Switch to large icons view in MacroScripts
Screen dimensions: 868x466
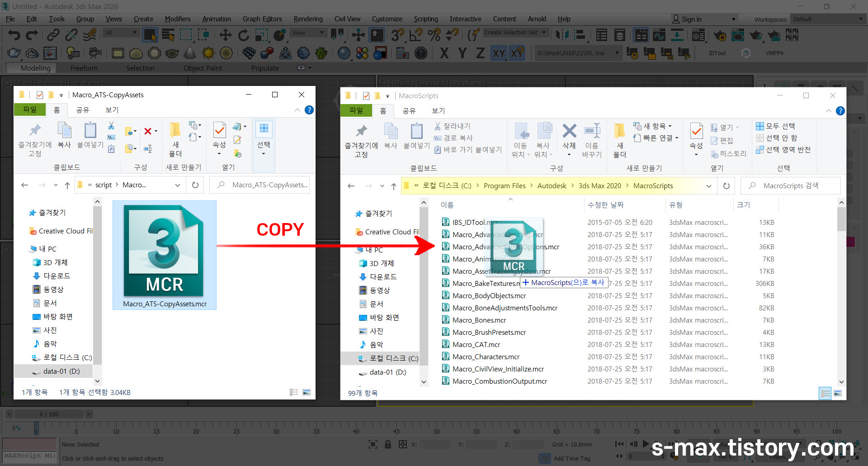coord(837,393)
